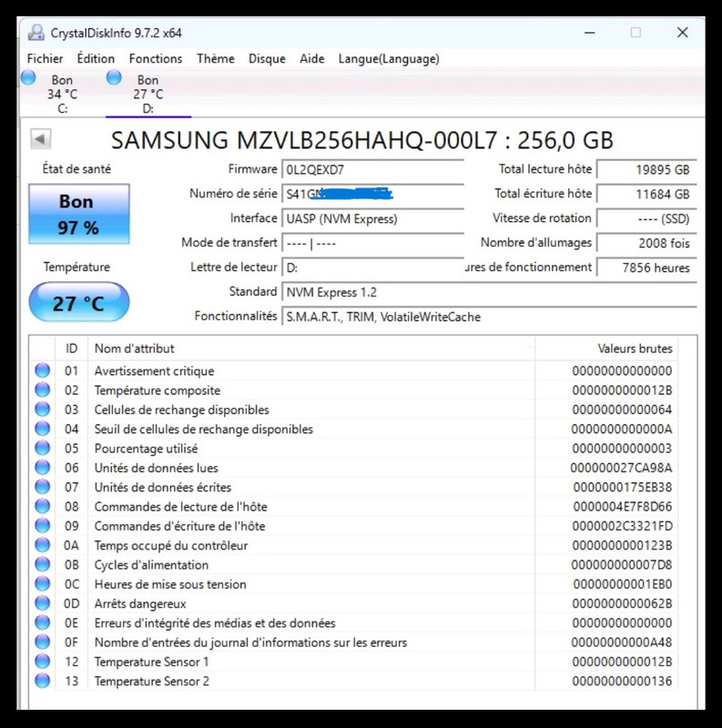Click the blue status orb for drive C:
This screenshot has width=722, height=728.
tap(28, 77)
